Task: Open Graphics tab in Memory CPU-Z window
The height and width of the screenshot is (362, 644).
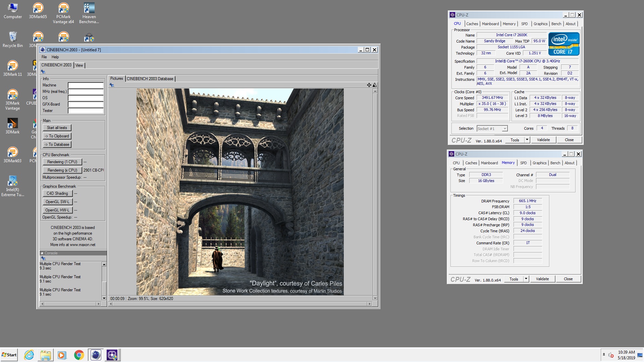Action: [x=539, y=163]
